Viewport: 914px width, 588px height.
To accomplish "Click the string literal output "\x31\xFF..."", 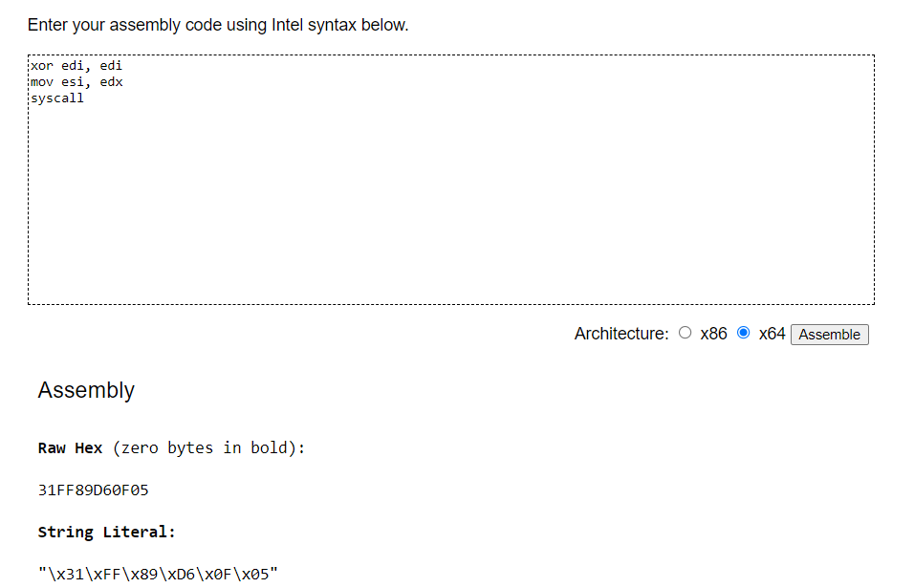I will [x=159, y=574].
